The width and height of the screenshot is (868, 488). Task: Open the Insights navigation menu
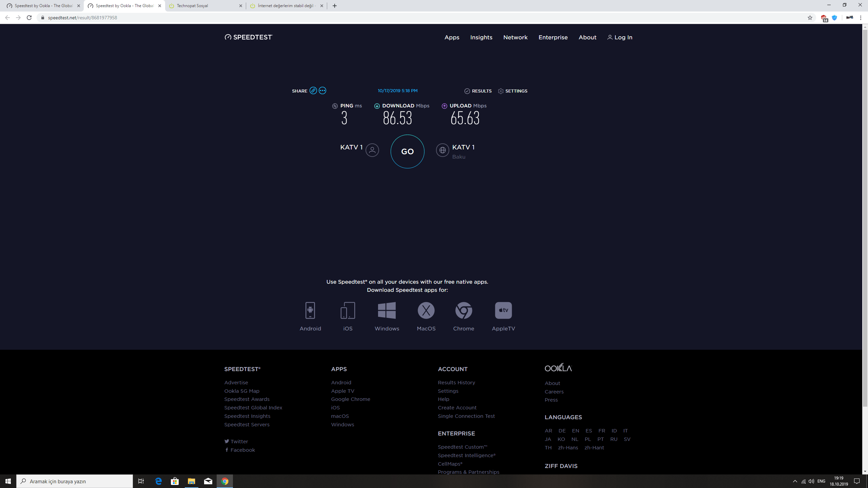[x=481, y=37]
